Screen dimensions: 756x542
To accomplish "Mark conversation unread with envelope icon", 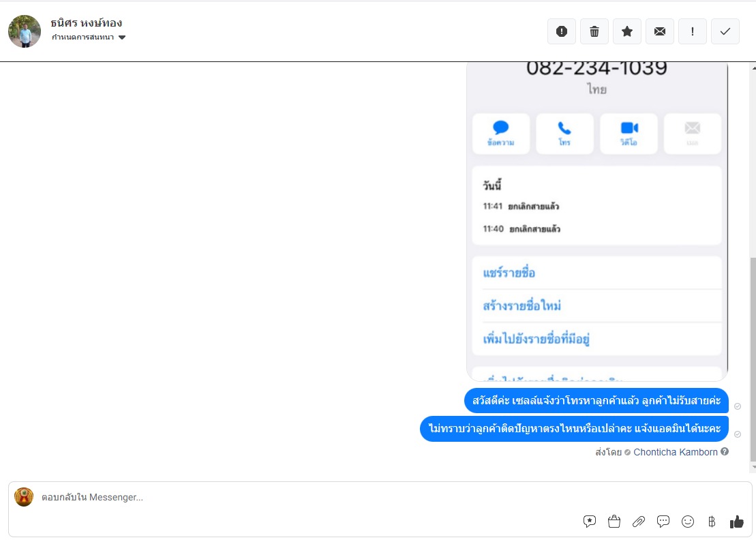I will (x=660, y=31).
